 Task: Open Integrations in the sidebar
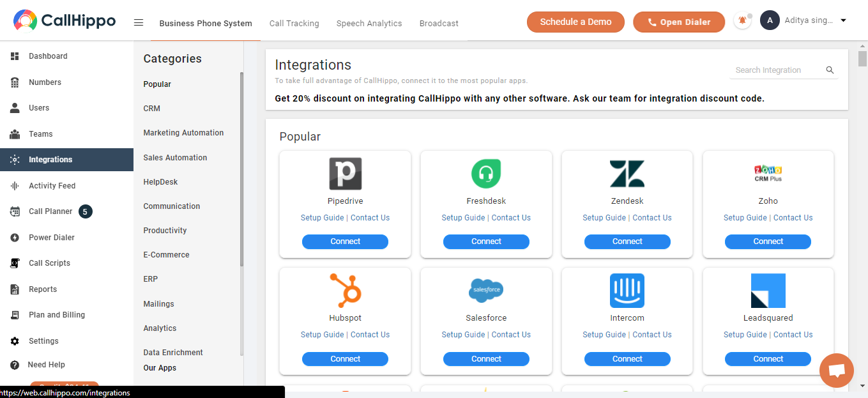pos(66,160)
